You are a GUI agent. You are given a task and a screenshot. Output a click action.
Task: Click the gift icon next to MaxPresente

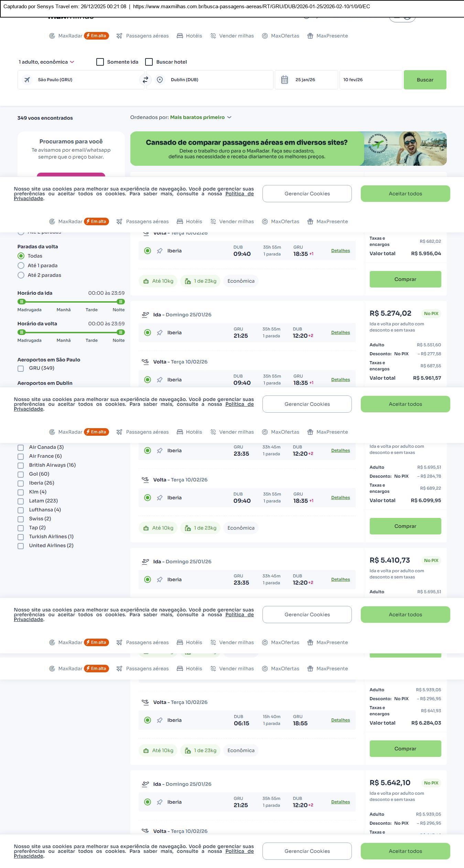tap(310, 36)
